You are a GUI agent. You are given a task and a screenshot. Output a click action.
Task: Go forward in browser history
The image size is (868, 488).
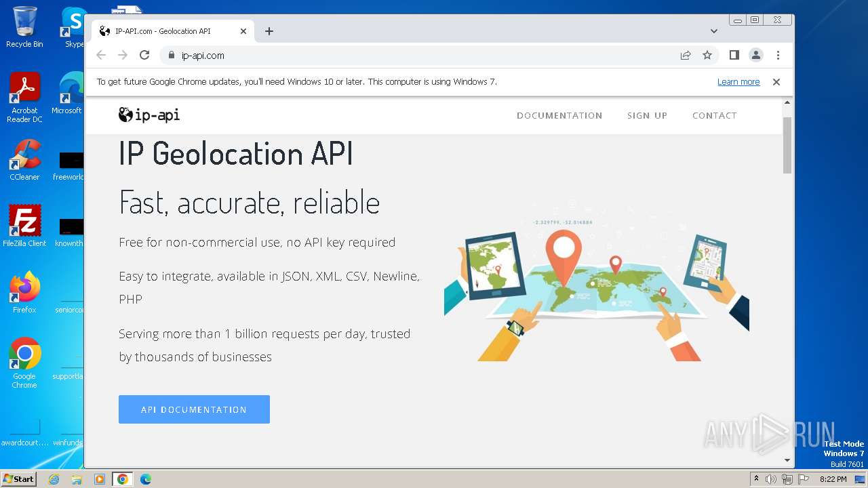pyautogui.click(x=123, y=56)
